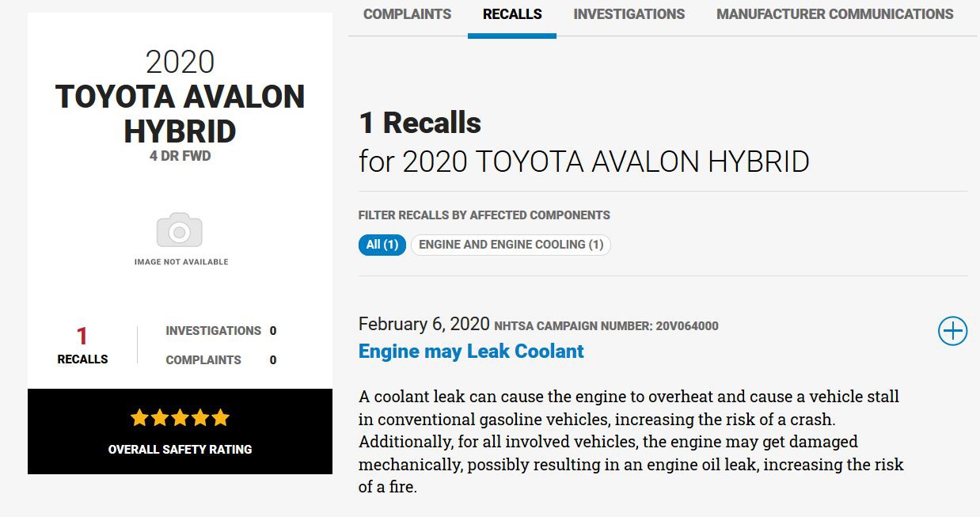This screenshot has width=980, height=517.
Task: Filter by Engine and Engine Cooling
Action: (x=511, y=245)
